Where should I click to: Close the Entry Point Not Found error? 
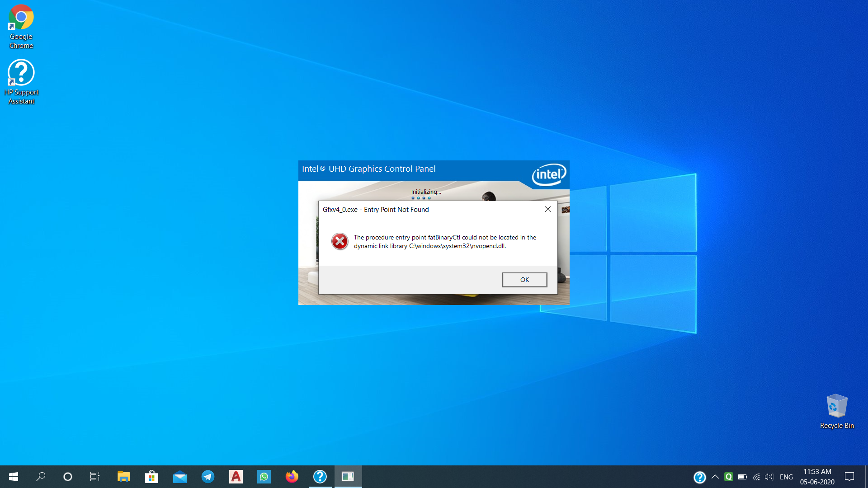tap(524, 279)
